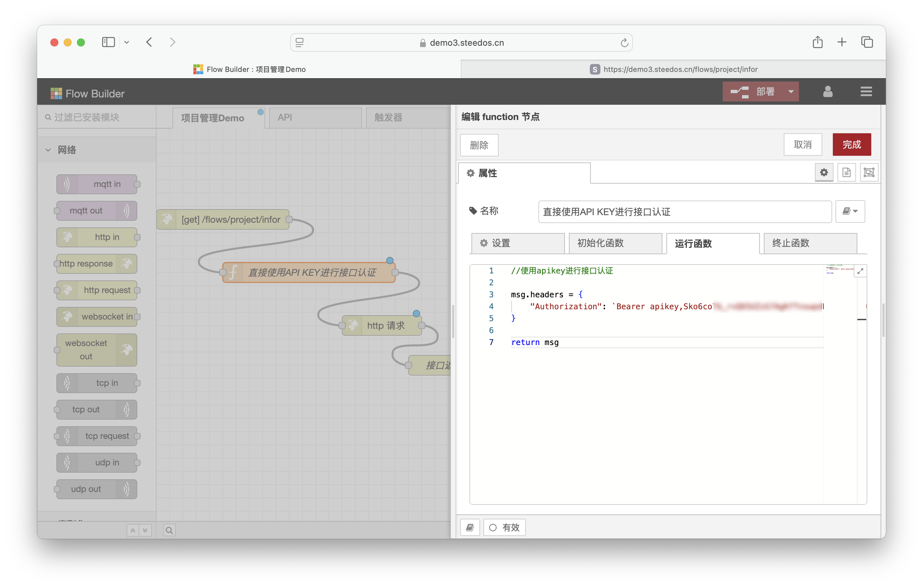Select the udp in palette node
Screen dimensions: 923x588
(x=96, y=462)
